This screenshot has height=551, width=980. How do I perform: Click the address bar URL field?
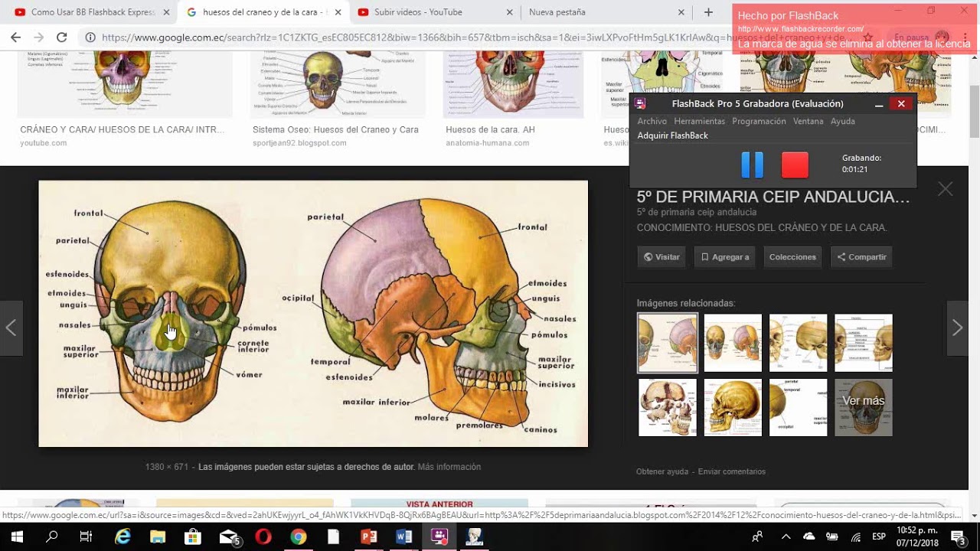pos(475,37)
